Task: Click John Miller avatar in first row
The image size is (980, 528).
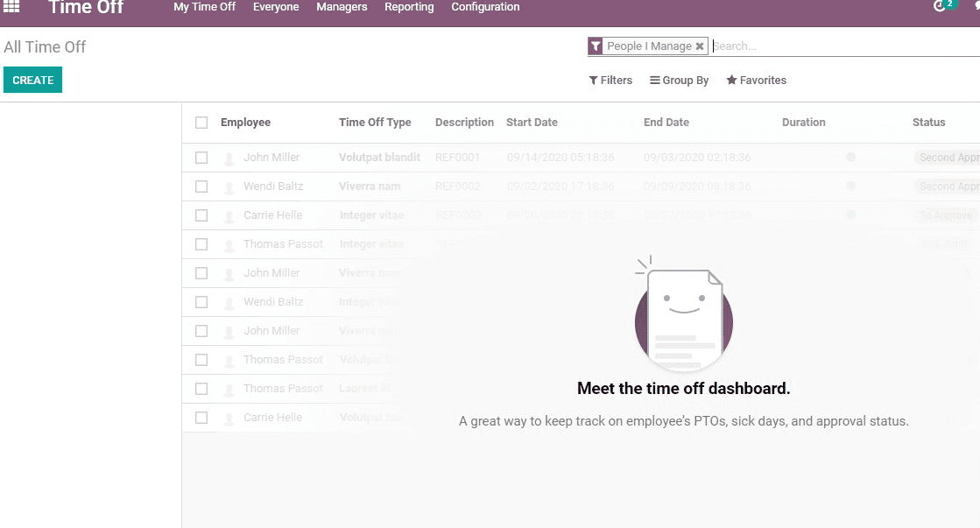Action: pos(229,158)
